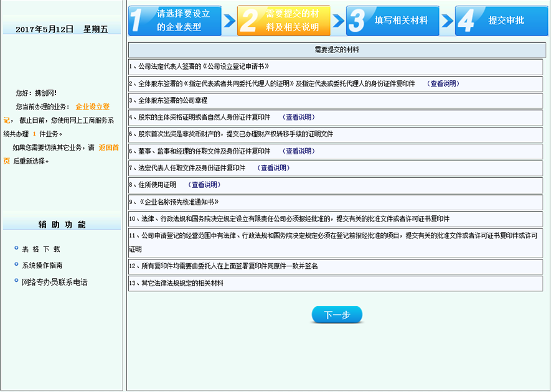Click the arrow icon between step 1 and step 2
This screenshot has width=551, height=392.
pos(230,20)
